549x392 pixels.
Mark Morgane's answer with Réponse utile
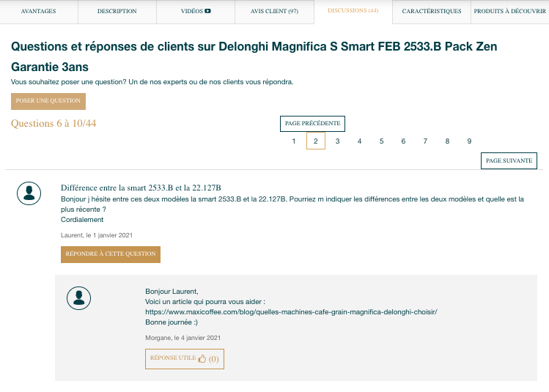(185, 359)
